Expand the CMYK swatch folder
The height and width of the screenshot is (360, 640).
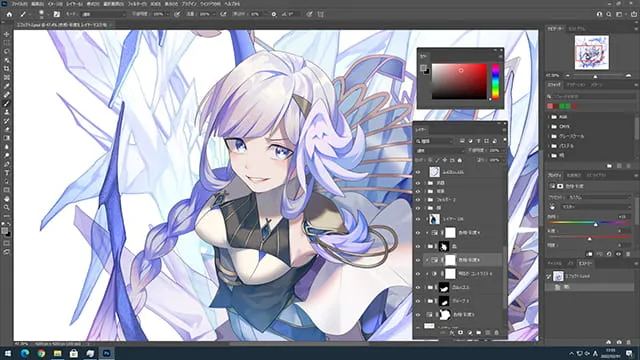coord(549,127)
